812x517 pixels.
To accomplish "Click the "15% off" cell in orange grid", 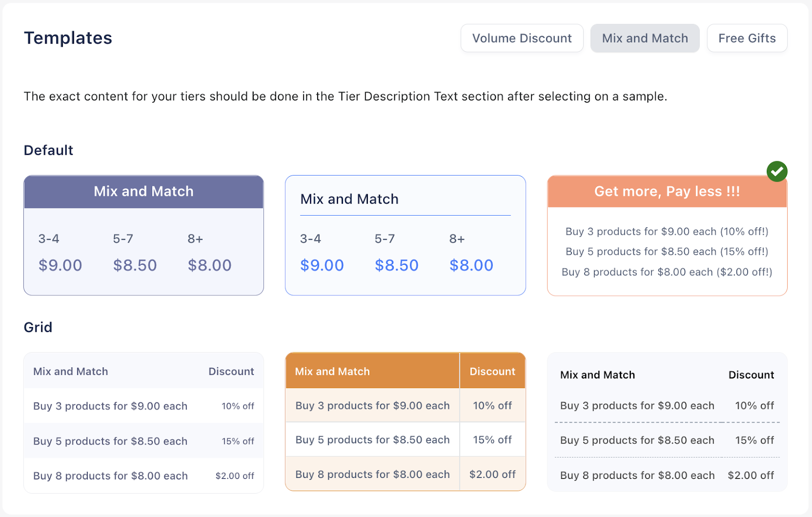I will 492,440.
